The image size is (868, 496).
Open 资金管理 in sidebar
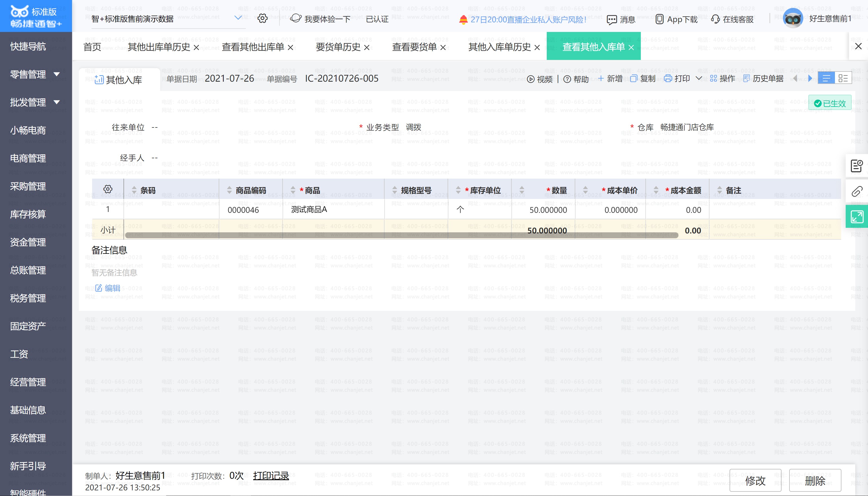point(28,242)
